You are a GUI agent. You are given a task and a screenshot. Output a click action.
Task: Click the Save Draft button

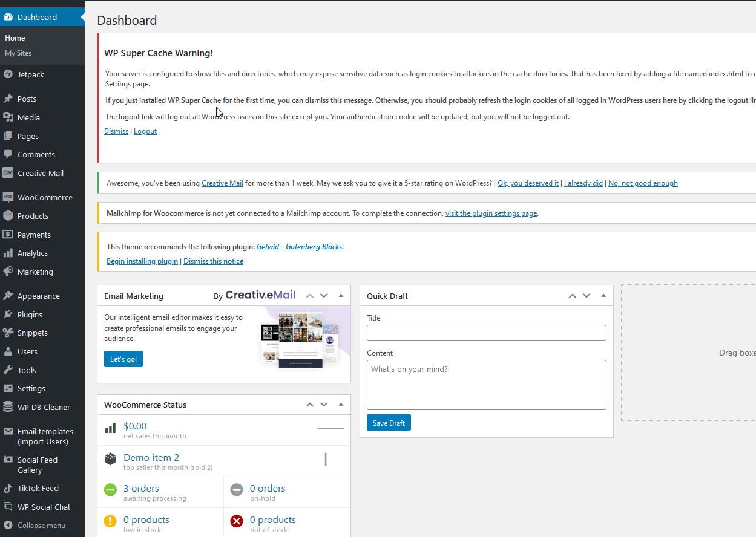coord(389,423)
